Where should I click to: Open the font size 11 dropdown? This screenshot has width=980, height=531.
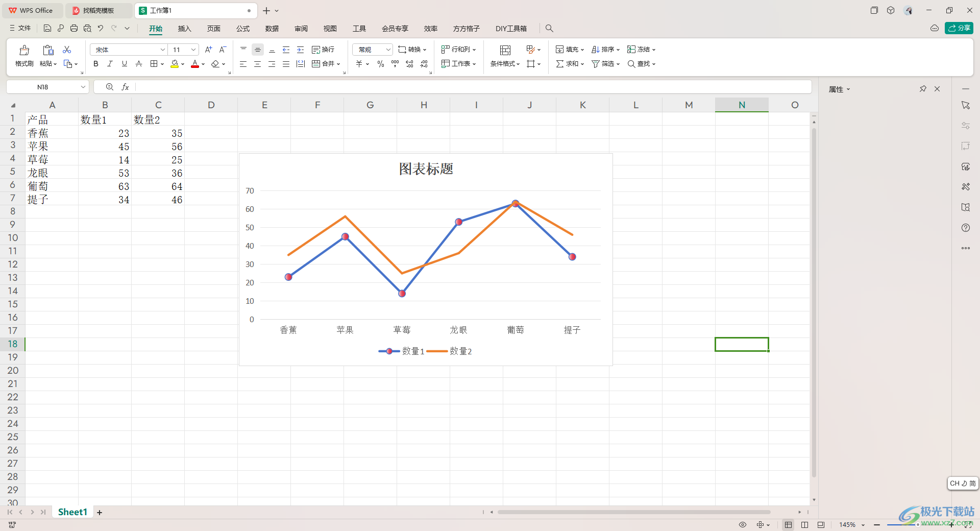coord(193,50)
